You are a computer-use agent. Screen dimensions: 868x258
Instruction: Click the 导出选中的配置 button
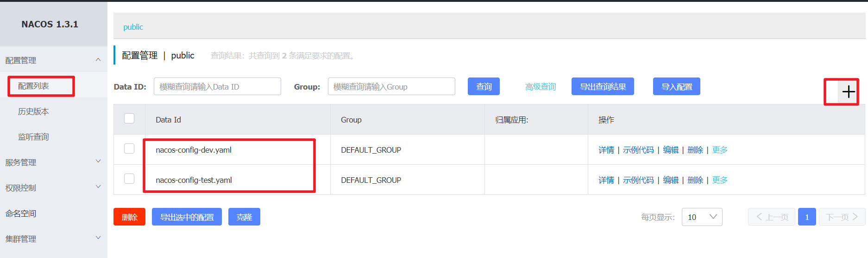[x=187, y=217]
